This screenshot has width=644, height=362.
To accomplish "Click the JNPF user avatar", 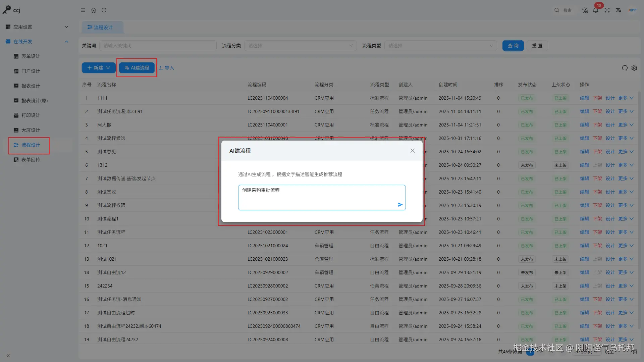I will click(632, 10).
